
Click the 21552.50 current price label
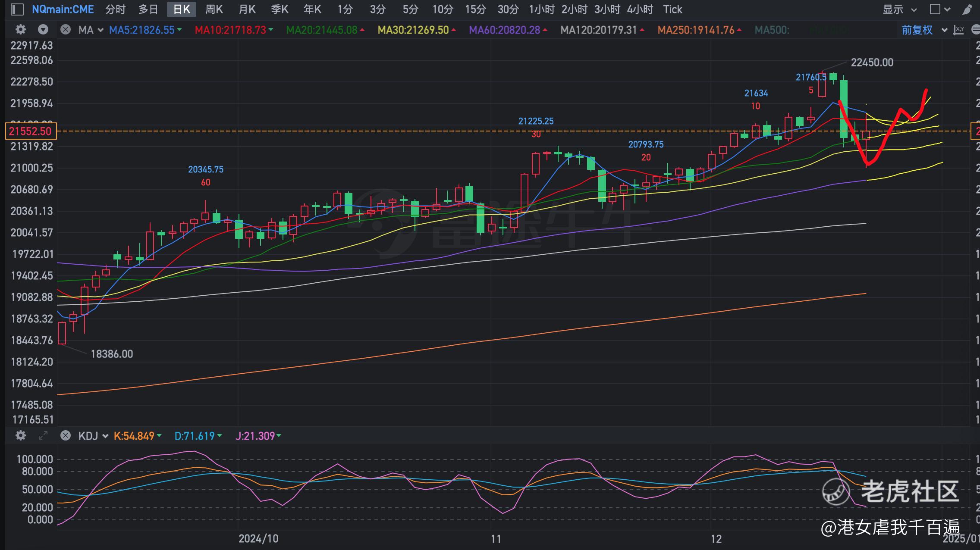click(x=31, y=131)
